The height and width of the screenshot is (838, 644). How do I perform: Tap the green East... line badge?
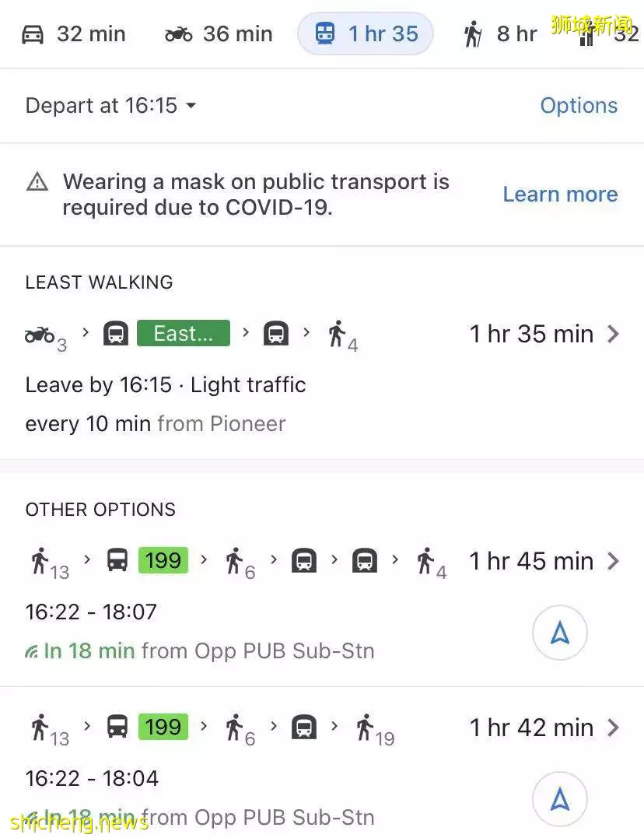pos(184,334)
